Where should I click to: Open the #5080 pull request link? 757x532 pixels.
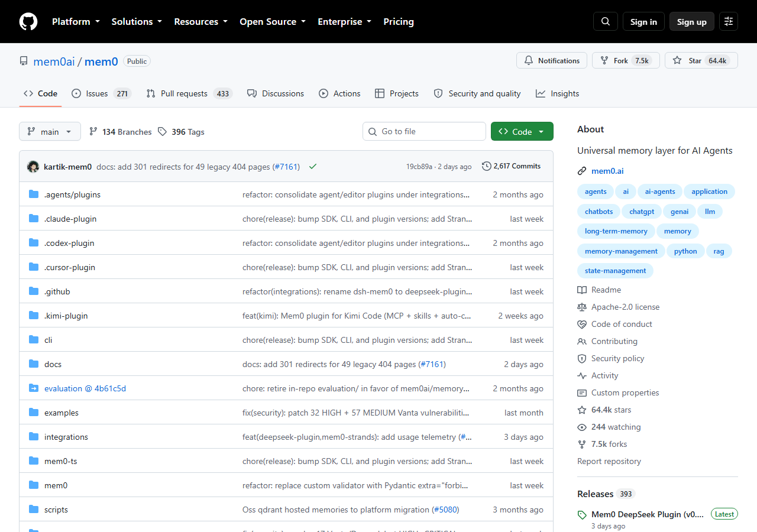445,510
